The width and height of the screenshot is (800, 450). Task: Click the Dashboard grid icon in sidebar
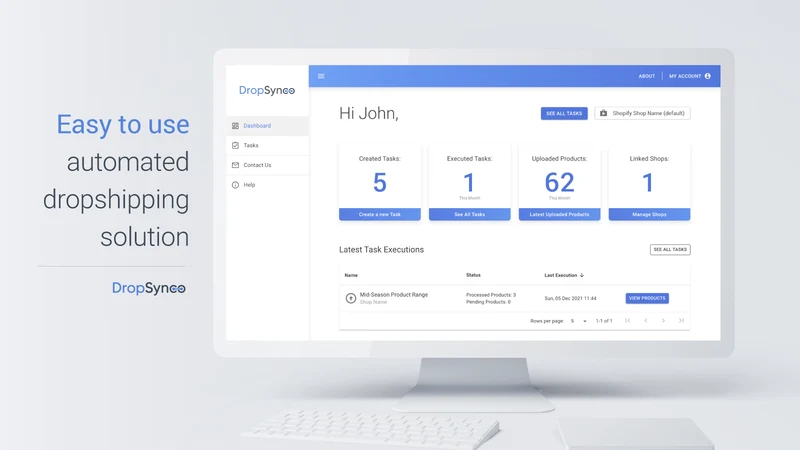(x=235, y=126)
